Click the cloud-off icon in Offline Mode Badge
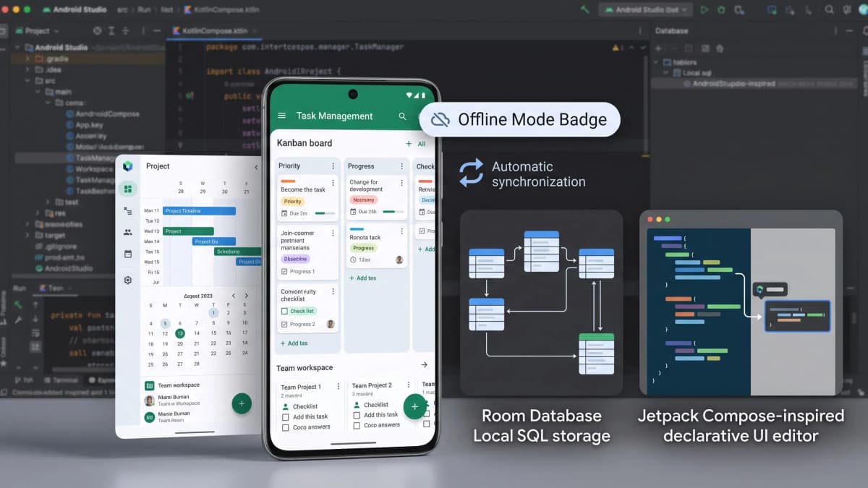 pyautogui.click(x=440, y=119)
